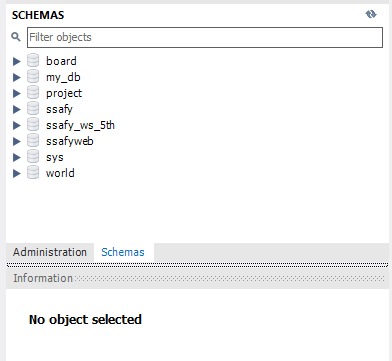This screenshot has height=361, width=392.
Task: Click the Information panel header
Action: point(197,278)
